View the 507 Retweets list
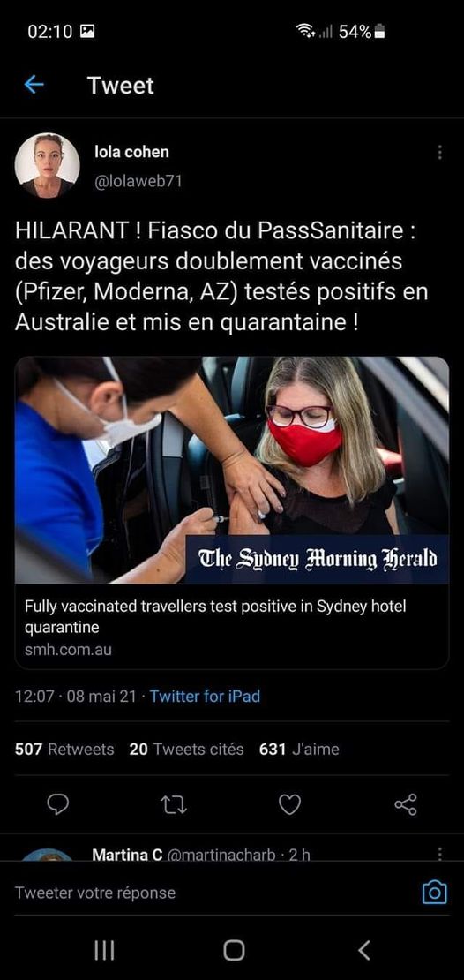The image size is (464, 980). point(64,749)
